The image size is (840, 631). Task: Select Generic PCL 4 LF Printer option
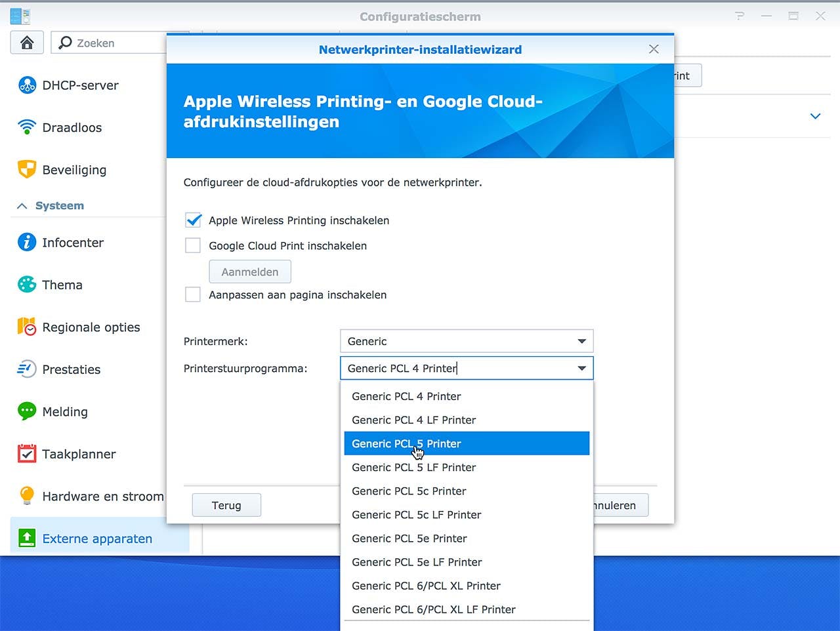pos(467,420)
